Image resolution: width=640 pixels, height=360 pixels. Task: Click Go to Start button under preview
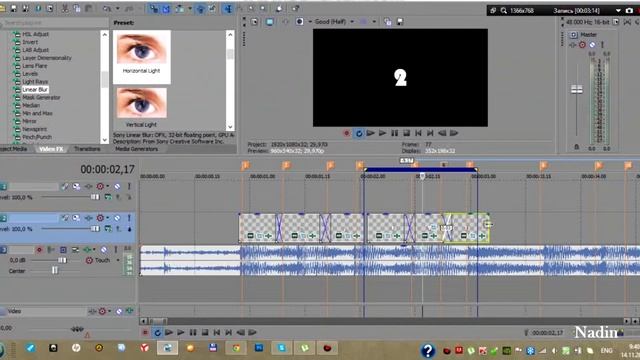click(418, 133)
